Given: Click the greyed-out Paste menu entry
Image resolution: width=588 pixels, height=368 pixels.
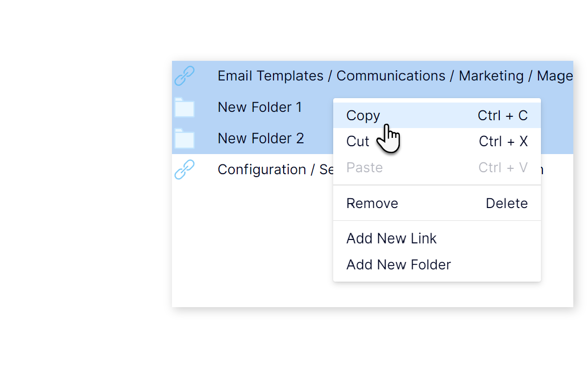Looking at the screenshot, I should (x=365, y=168).
